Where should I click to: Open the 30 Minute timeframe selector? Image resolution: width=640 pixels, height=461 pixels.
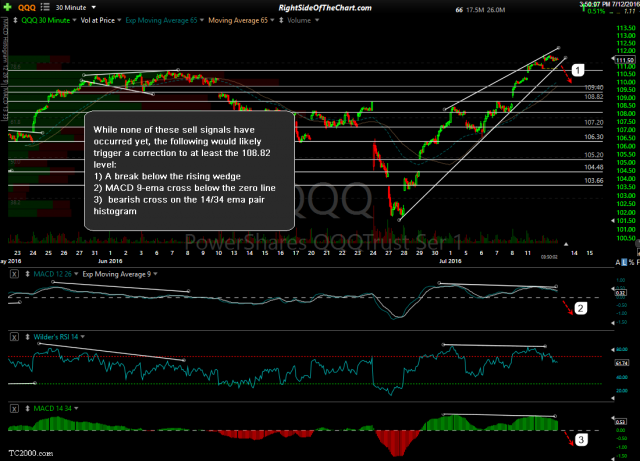pyautogui.click(x=71, y=7)
